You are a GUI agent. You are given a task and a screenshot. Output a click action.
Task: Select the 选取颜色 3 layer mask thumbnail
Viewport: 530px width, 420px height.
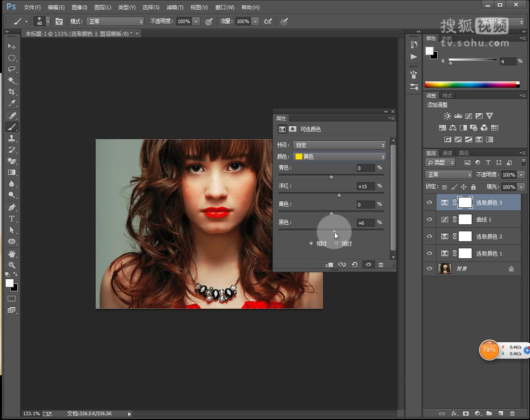coord(465,202)
